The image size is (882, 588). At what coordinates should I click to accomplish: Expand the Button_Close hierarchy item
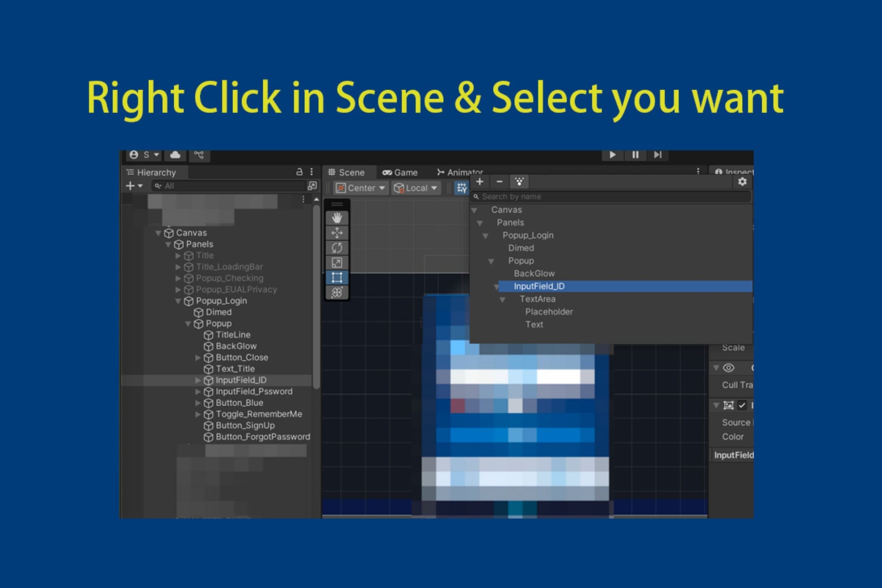click(198, 357)
